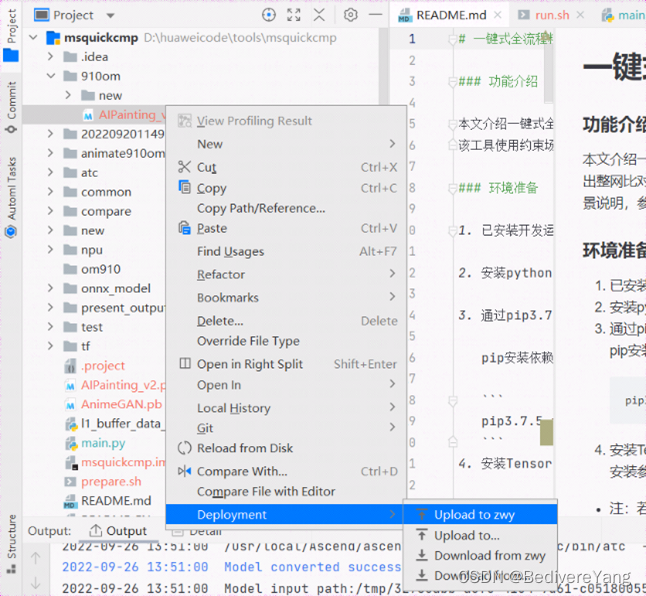Select README.md in project tree
646x596 pixels.
click(108, 501)
